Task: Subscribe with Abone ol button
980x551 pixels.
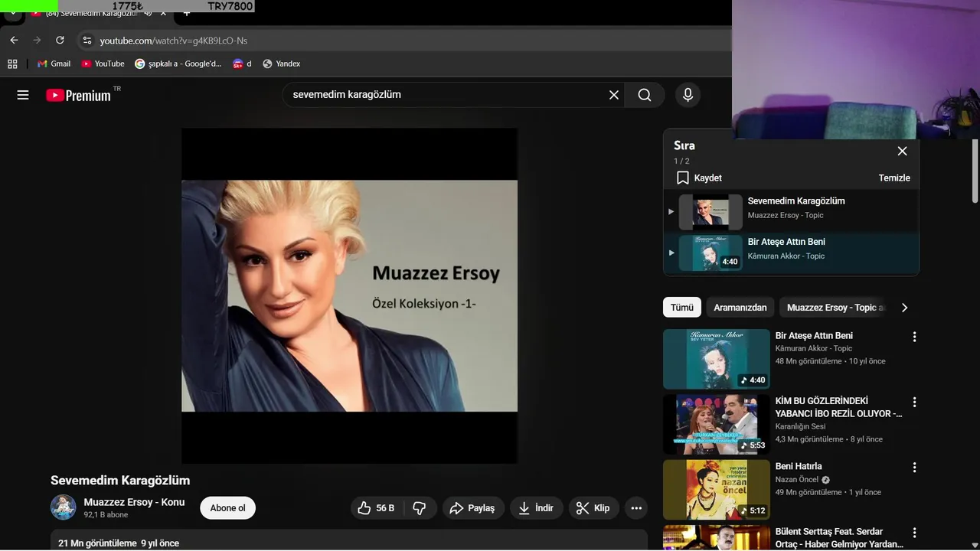Action: click(227, 508)
